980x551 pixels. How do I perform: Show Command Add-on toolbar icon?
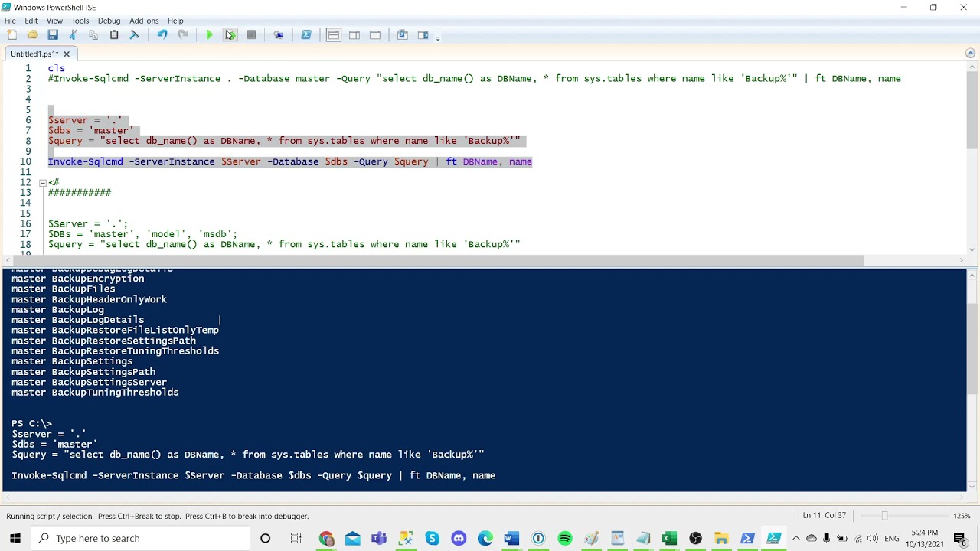tap(423, 35)
